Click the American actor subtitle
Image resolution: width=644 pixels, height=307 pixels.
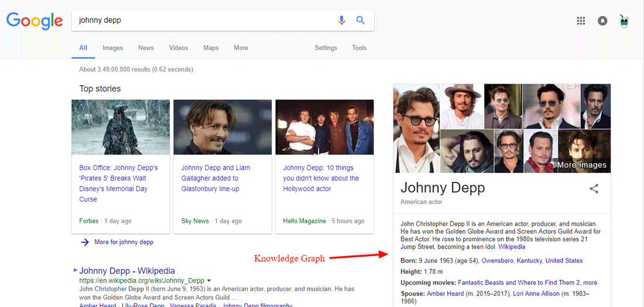tap(422, 202)
